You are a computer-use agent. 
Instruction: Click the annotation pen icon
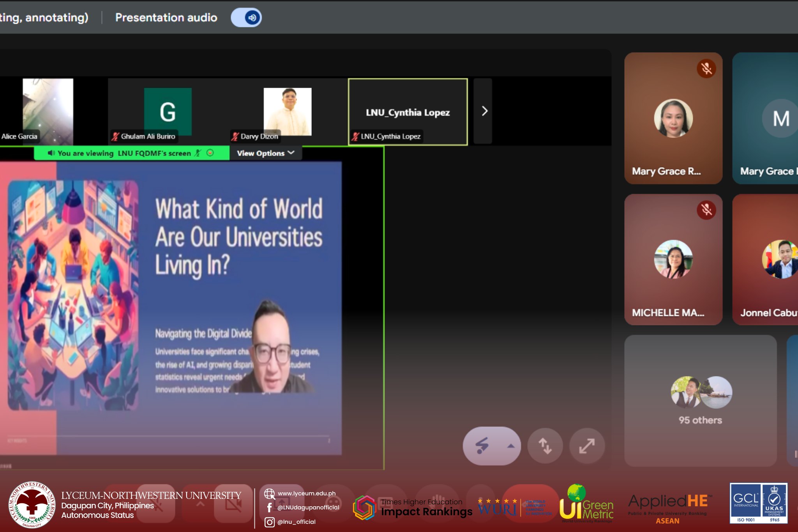(482, 445)
